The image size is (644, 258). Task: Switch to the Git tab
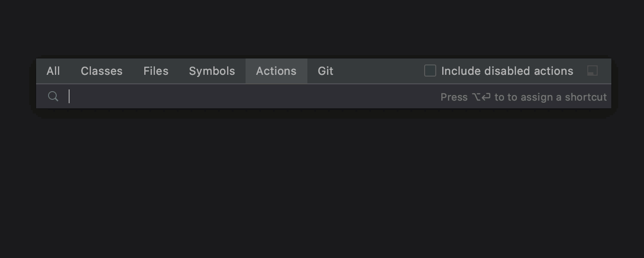(x=325, y=71)
